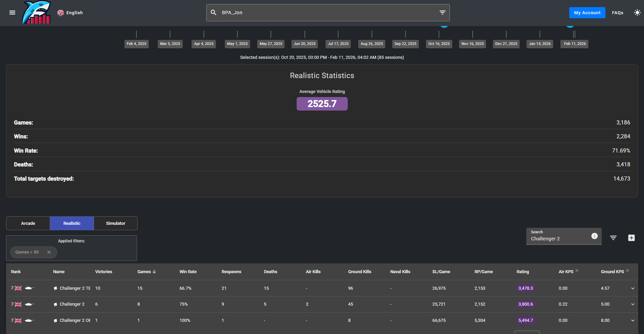
Task: Click the shark logo home icon
Action: pos(37,13)
